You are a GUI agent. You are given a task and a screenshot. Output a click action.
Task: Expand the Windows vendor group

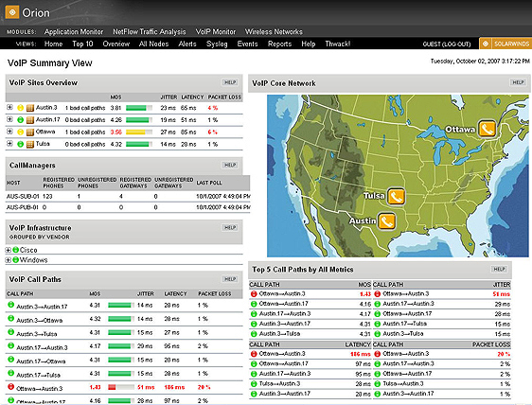9,260
